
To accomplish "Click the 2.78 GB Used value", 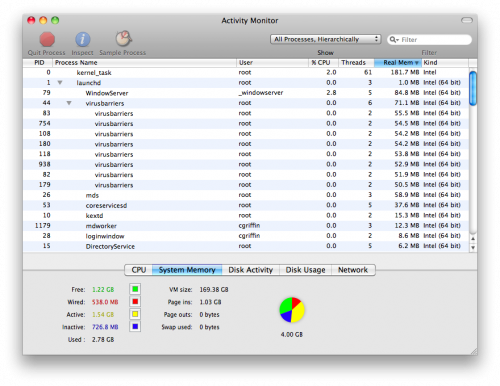I will click(x=103, y=340).
